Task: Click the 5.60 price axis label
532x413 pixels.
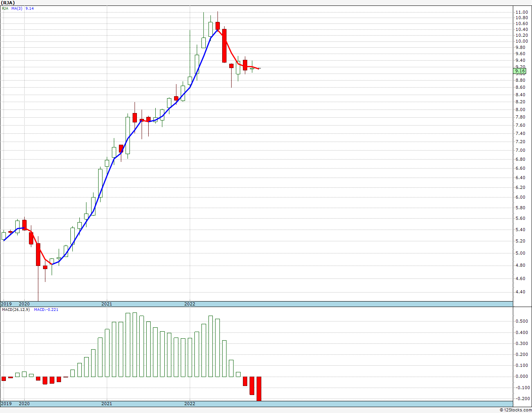Action: click(x=521, y=218)
